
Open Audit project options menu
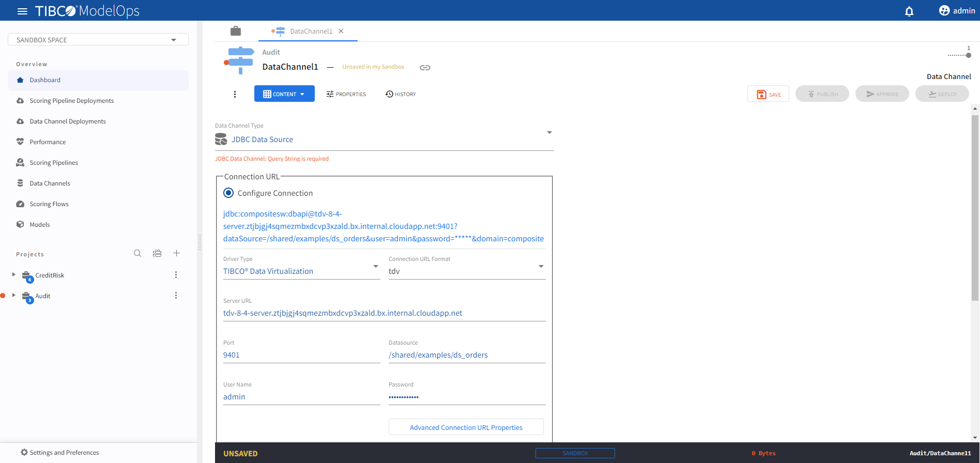tap(176, 296)
